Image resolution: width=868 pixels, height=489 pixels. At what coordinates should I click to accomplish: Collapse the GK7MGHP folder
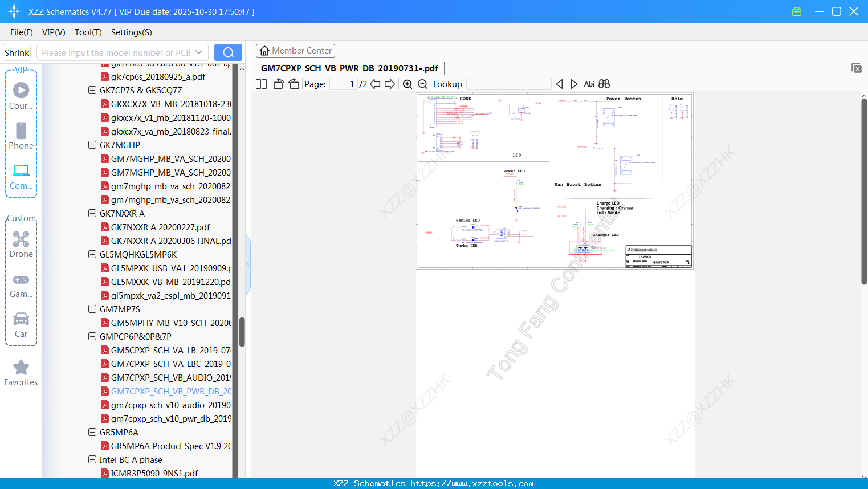(92, 145)
